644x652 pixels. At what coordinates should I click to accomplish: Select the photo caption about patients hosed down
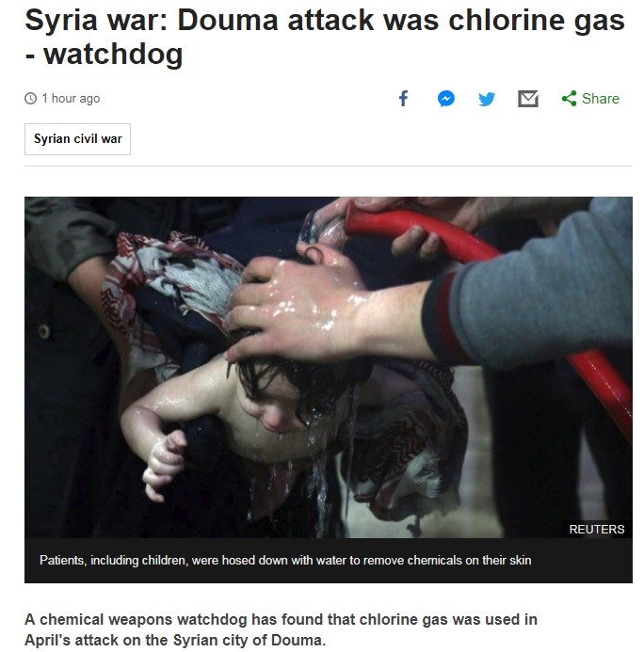[x=285, y=560]
